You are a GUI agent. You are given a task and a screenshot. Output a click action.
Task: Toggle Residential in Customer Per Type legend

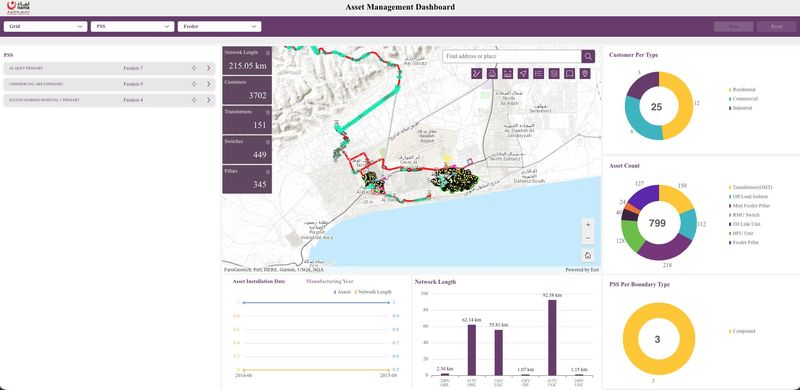pos(742,89)
